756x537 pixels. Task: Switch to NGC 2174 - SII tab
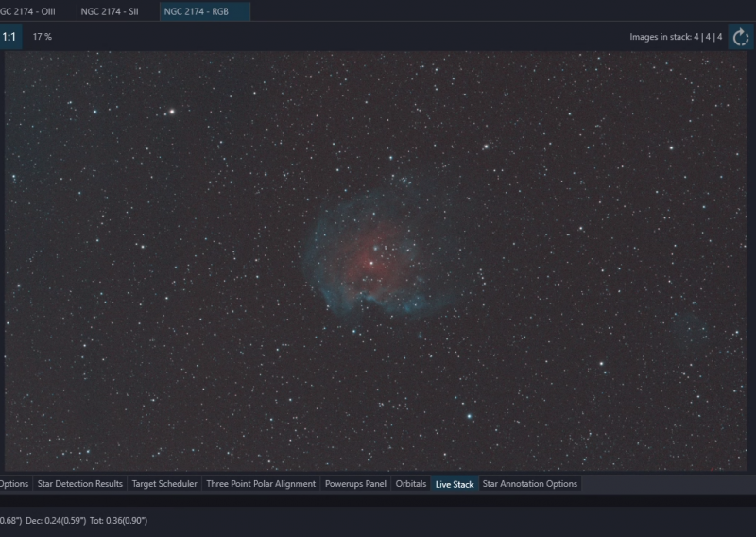[110, 11]
